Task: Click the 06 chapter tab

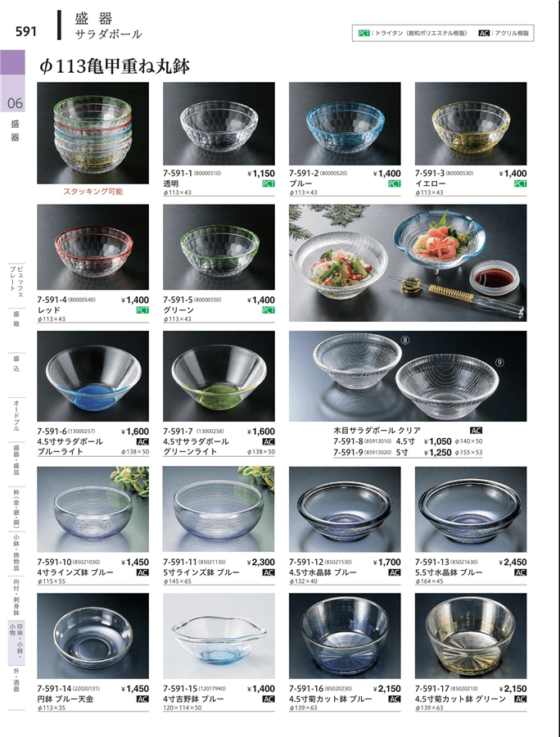Action: [x=15, y=102]
